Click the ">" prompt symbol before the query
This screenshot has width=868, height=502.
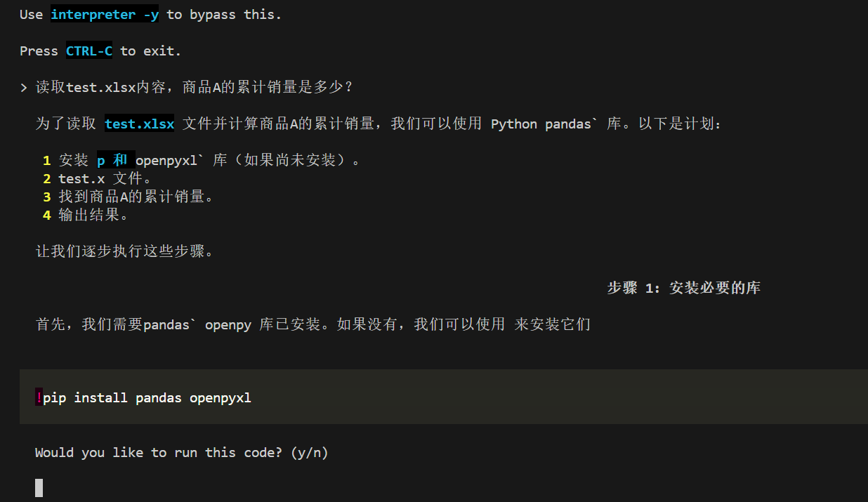(24, 88)
